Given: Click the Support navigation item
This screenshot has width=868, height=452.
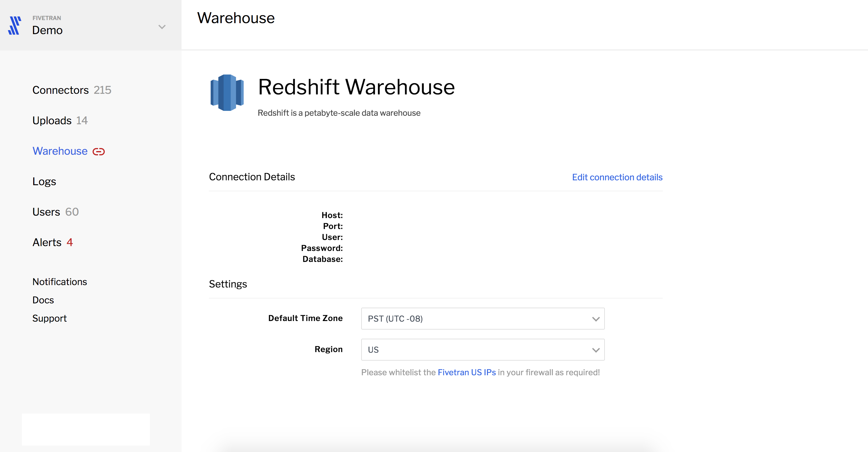Looking at the screenshot, I should tap(49, 318).
